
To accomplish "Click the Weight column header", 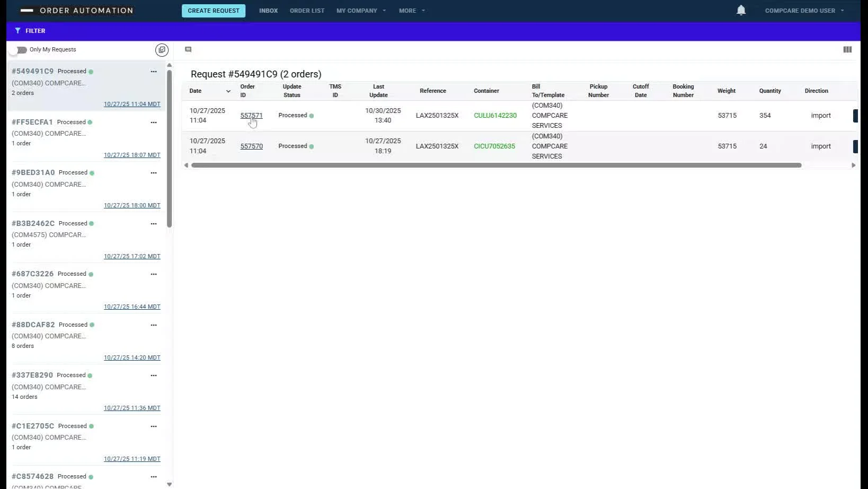I will coord(727,91).
